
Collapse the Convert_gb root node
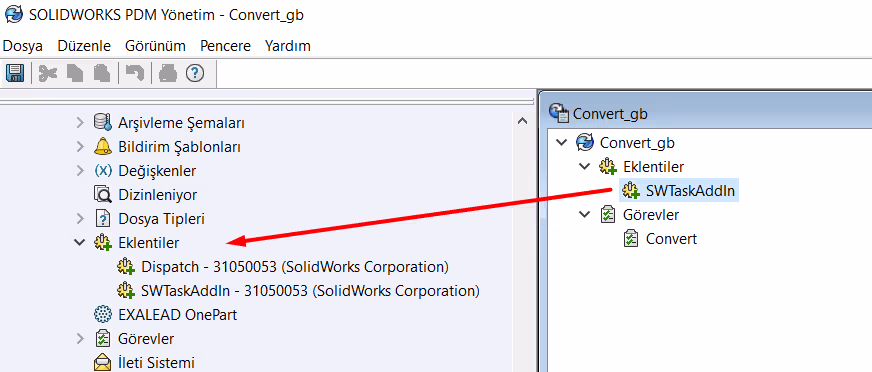coord(562,142)
